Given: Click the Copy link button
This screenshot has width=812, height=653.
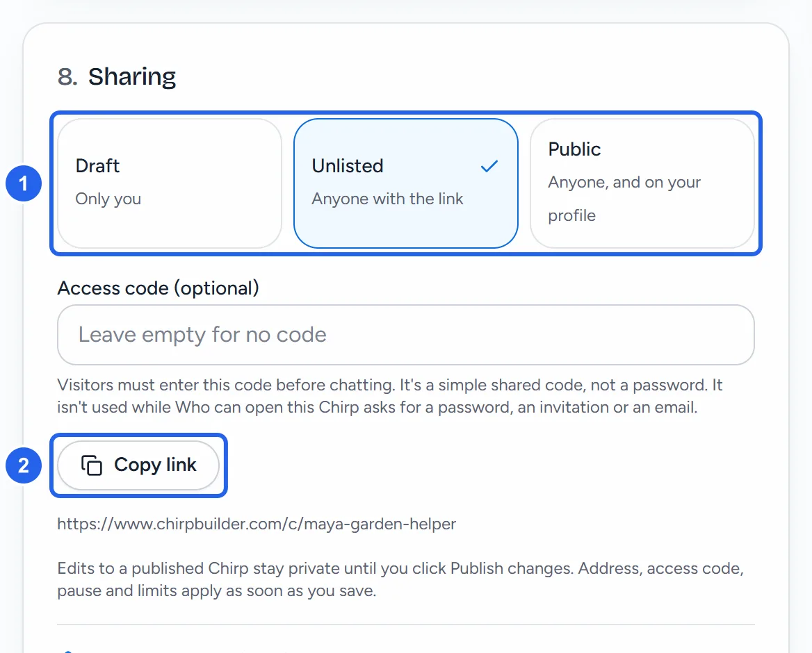Looking at the screenshot, I should tap(138, 465).
